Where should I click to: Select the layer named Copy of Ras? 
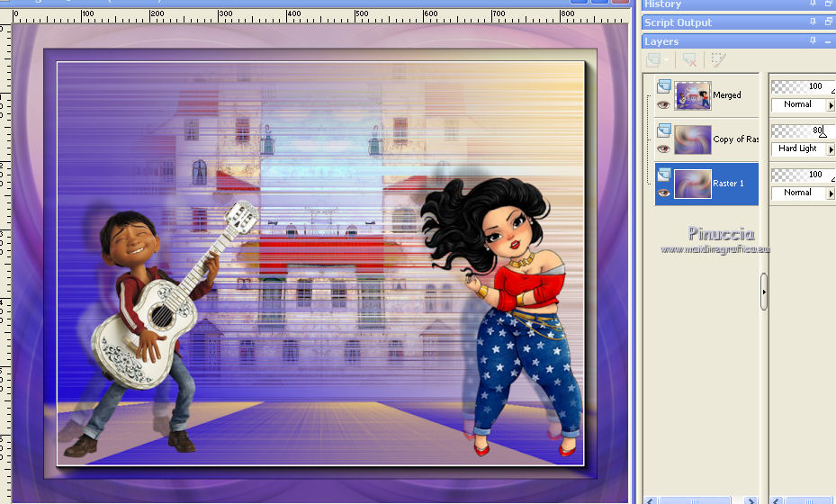pyautogui.click(x=736, y=139)
